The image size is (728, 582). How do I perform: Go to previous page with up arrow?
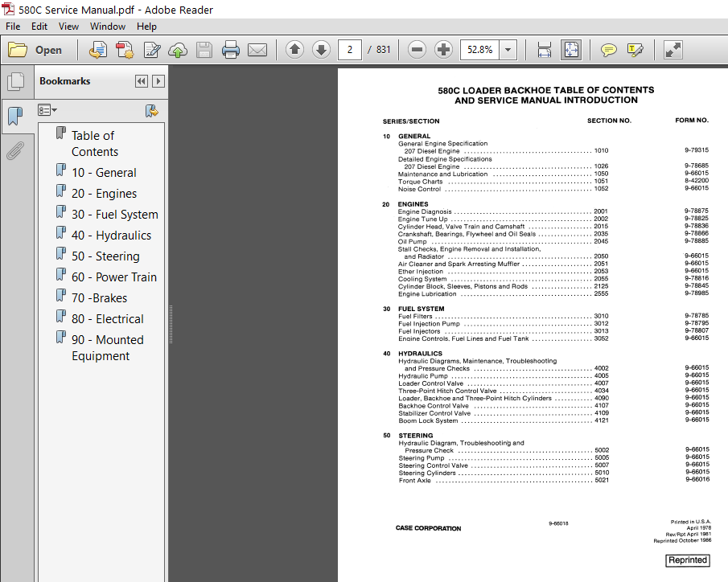coord(294,49)
